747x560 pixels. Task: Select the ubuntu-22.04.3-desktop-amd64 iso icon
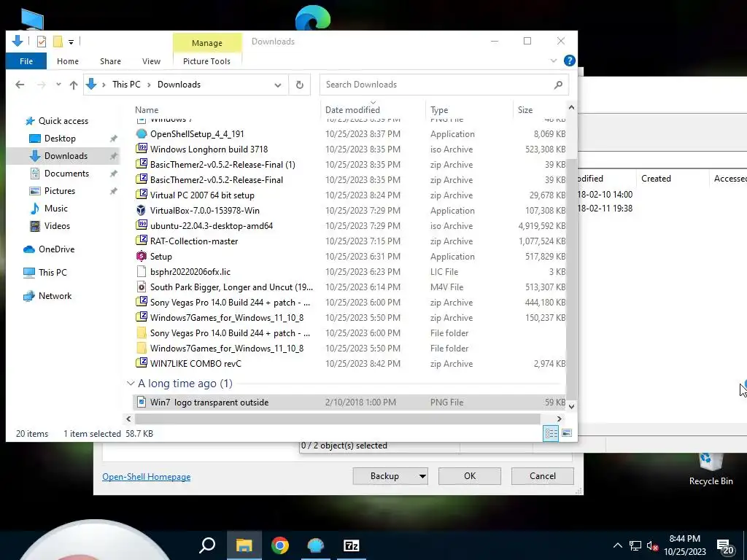tap(142, 226)
